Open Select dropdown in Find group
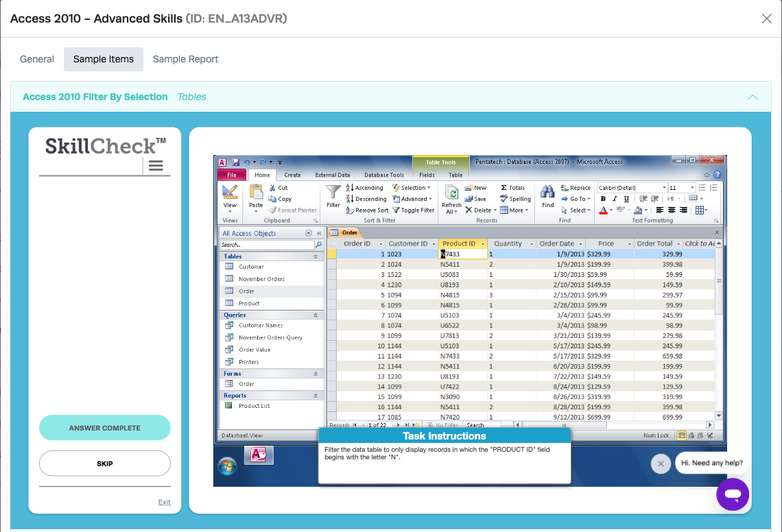 tap(576, 210)
